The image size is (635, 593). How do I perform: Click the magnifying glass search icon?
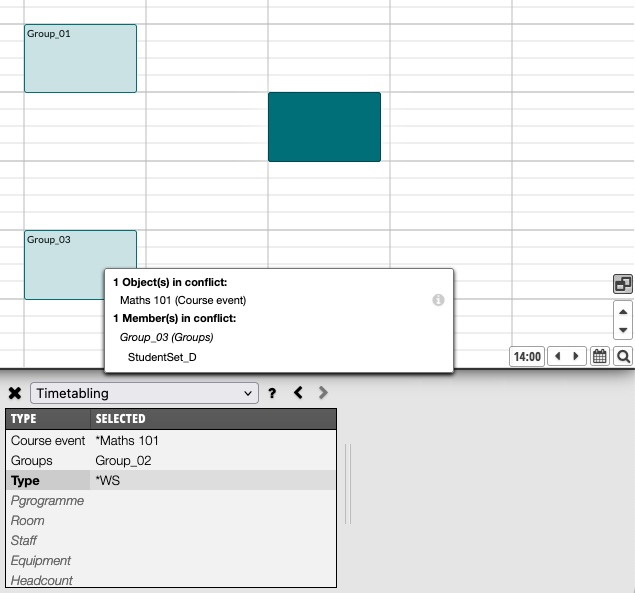pyautogui.click(x=623, y=357)
